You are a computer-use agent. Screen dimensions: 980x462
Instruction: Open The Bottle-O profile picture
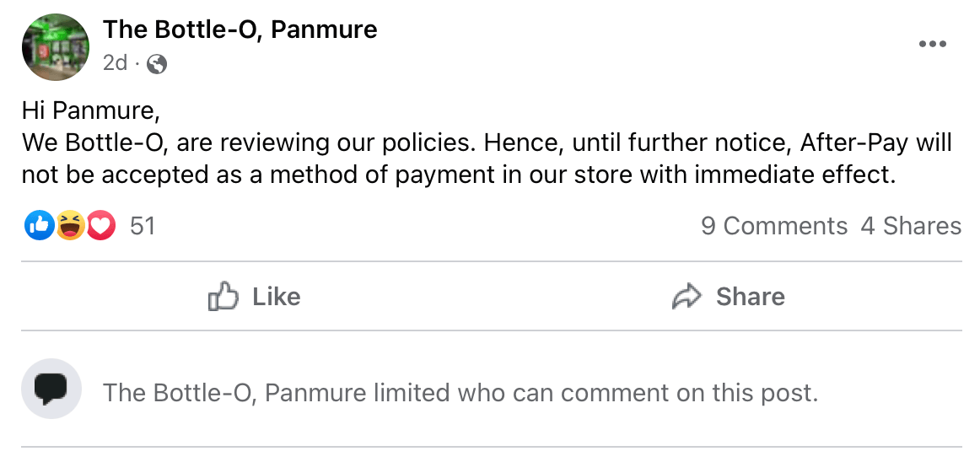(56, 47)
